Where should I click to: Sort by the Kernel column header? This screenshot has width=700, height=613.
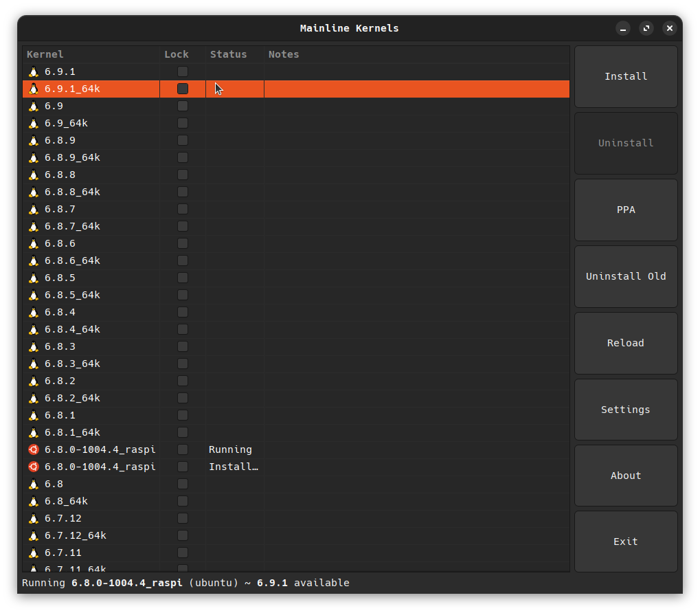click(91, 54)
